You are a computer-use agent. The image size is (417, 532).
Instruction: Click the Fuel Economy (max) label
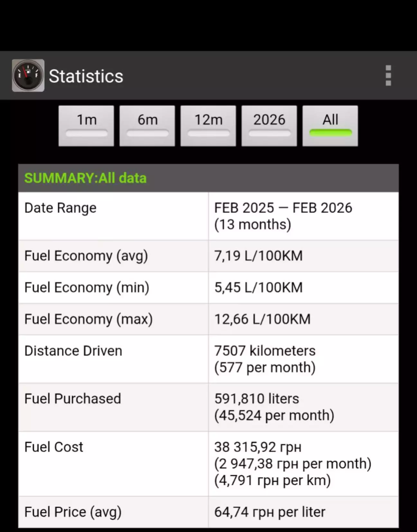point(88,319)
